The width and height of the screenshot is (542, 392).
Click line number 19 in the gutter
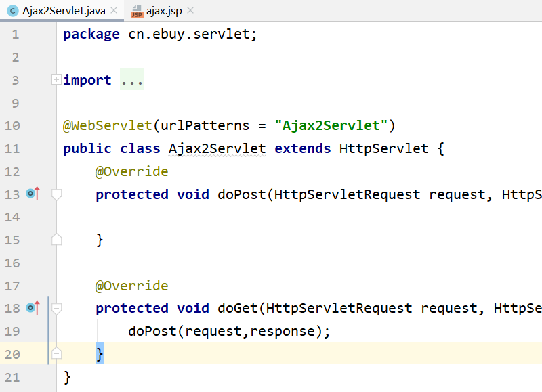[12, 331]
